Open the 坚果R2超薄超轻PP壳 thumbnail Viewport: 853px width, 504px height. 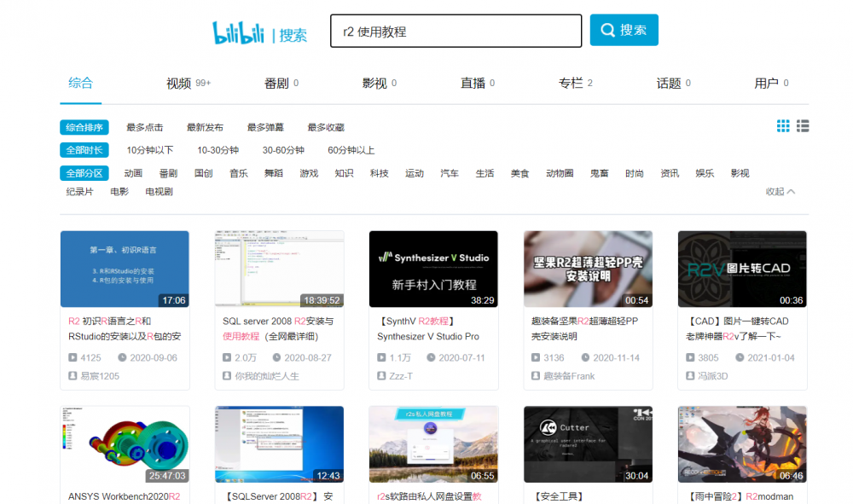(588, 269)
